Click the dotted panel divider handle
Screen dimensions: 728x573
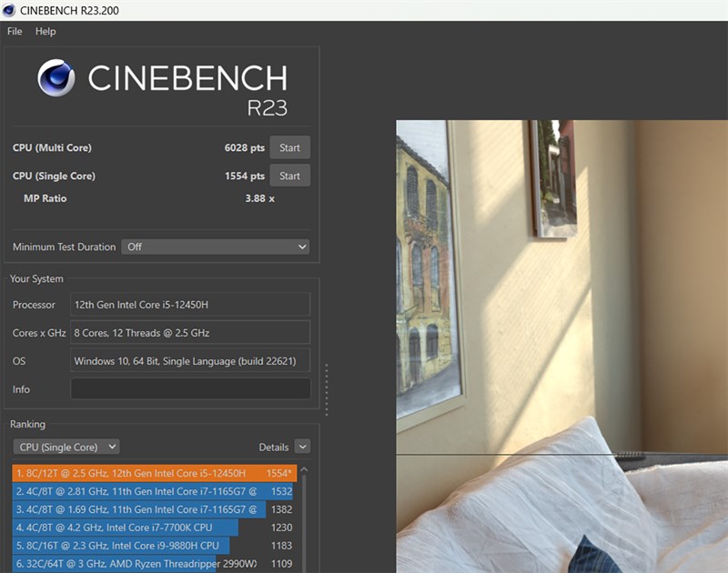tap(327, 390)
